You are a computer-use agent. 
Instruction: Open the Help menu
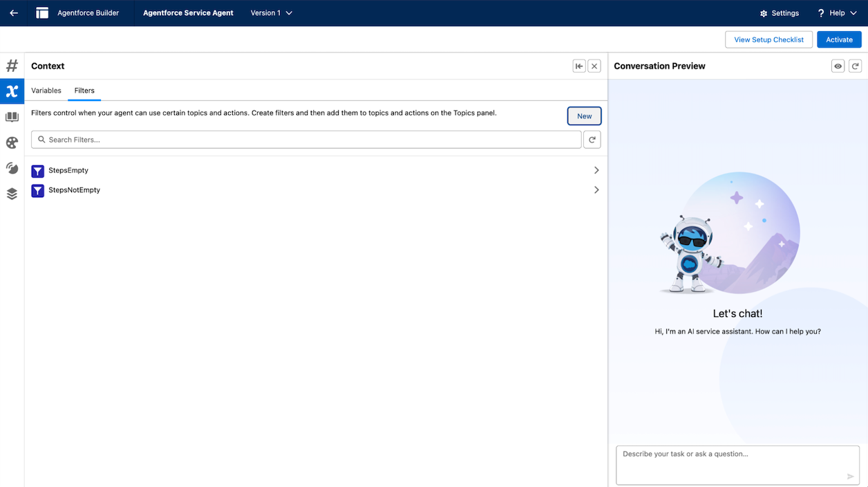pos(836,12)
